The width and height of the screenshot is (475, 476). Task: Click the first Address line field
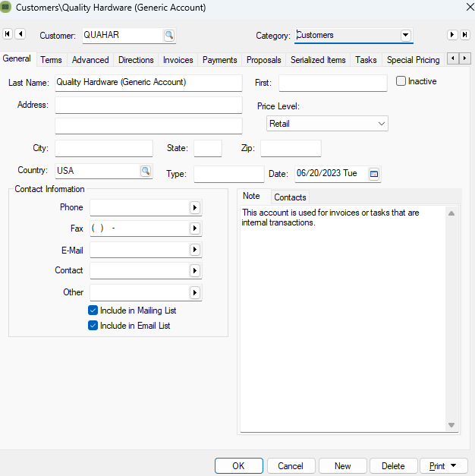pos(149,105)
